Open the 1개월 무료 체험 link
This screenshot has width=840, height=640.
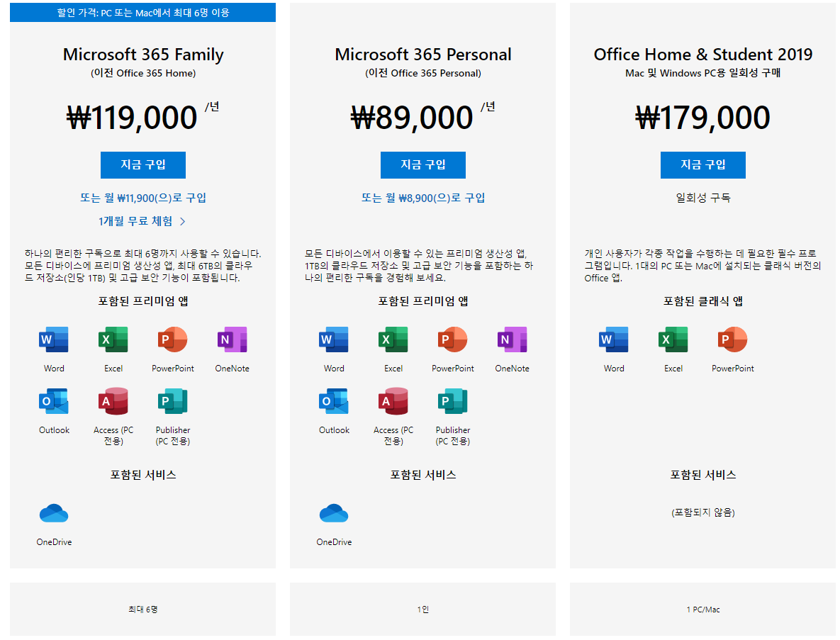[x=135, y=221]
